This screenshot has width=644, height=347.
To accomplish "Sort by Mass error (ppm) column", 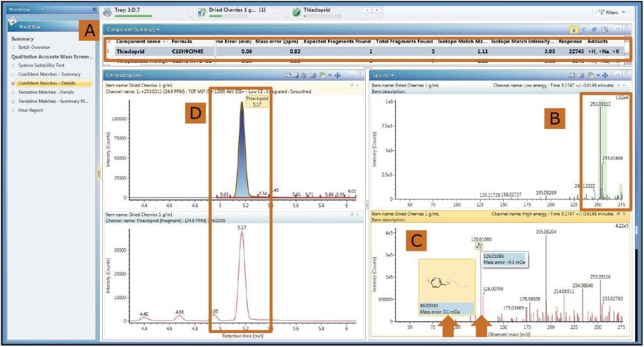I will pyautogui.click(x=278, y=41).
